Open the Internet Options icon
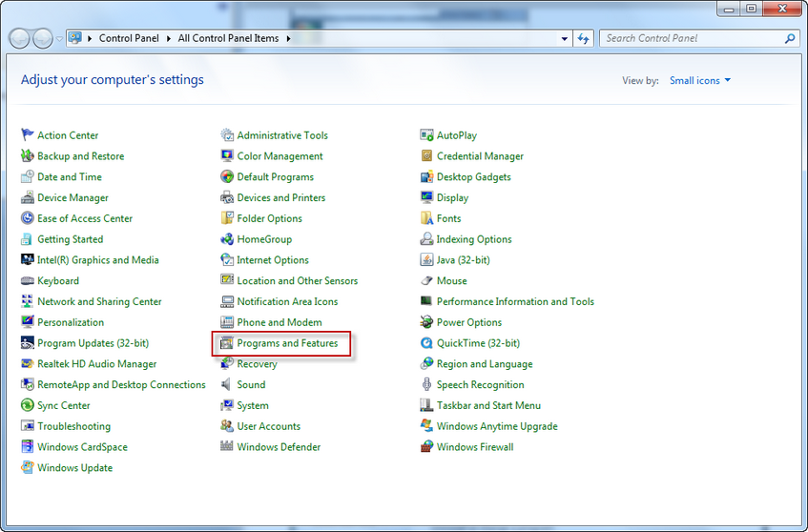The width and height of the screenshot is (808, 532). [x=227, y=259]
